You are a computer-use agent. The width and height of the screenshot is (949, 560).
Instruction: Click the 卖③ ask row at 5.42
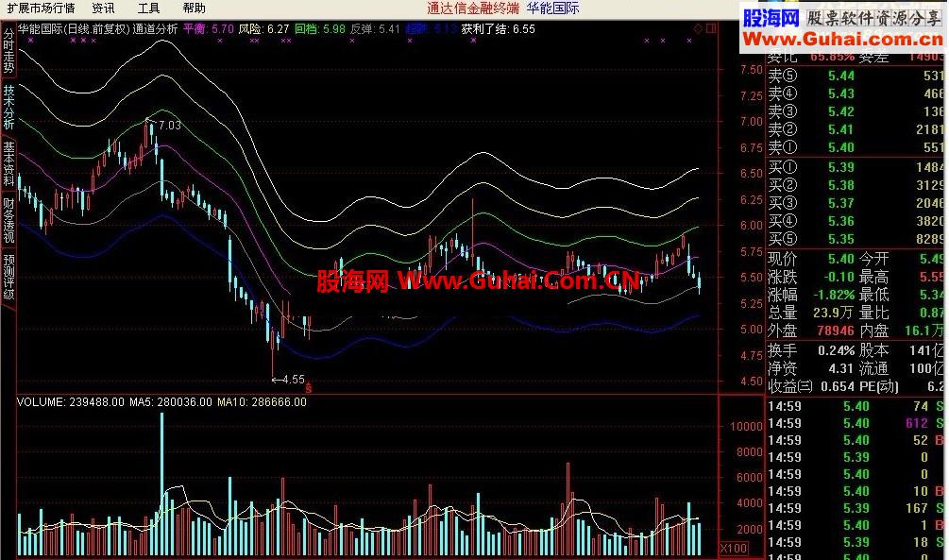tap(856, 112)
